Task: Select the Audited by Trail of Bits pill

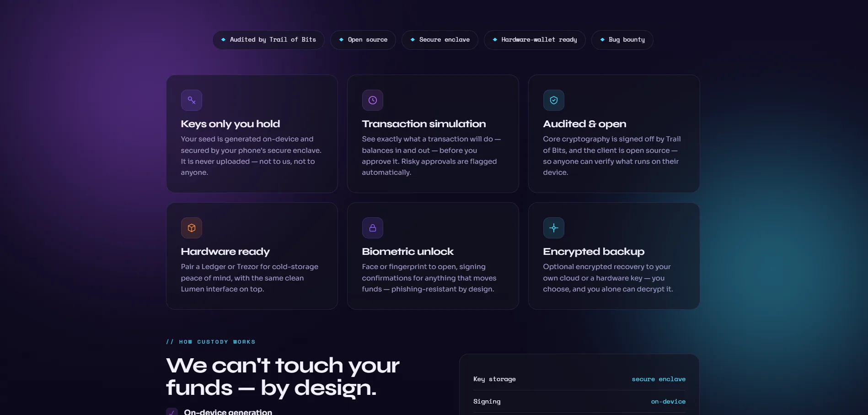Action: click(x=268, y=40)
